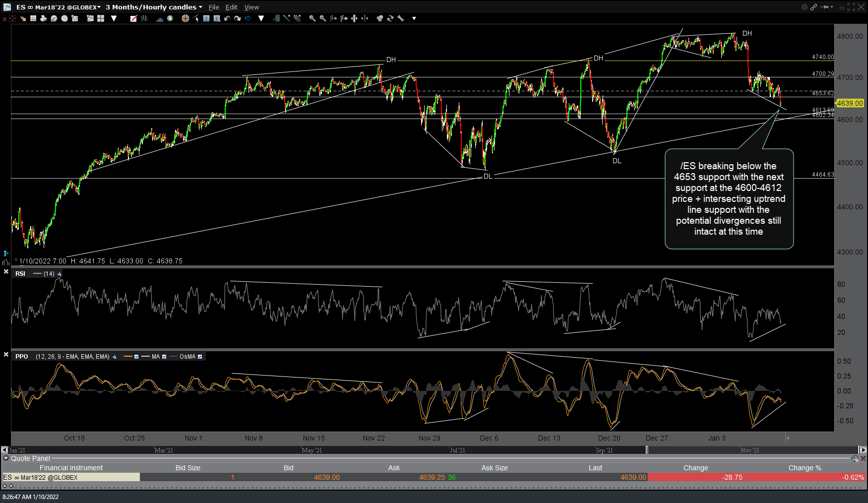Image resolution: width=868 pixels, height=503 pixels.
Task: Click the refresh chart icon
Action: 390,18
